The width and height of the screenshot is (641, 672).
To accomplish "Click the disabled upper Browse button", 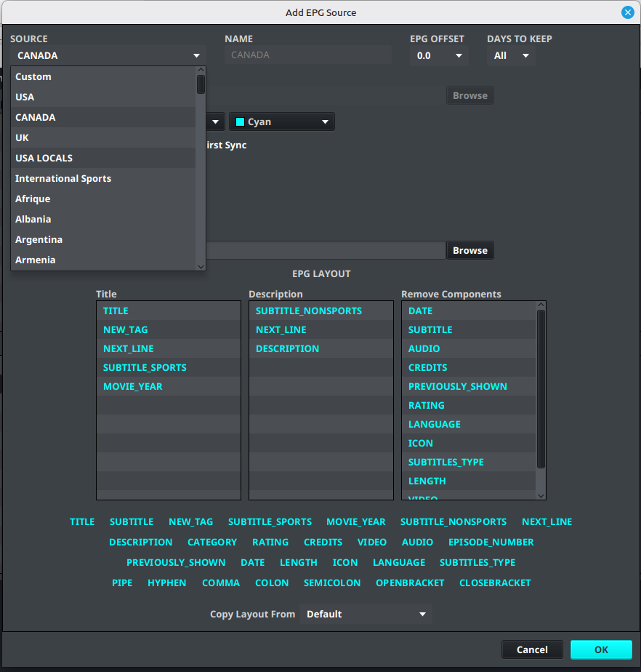I will click(469, 95).
